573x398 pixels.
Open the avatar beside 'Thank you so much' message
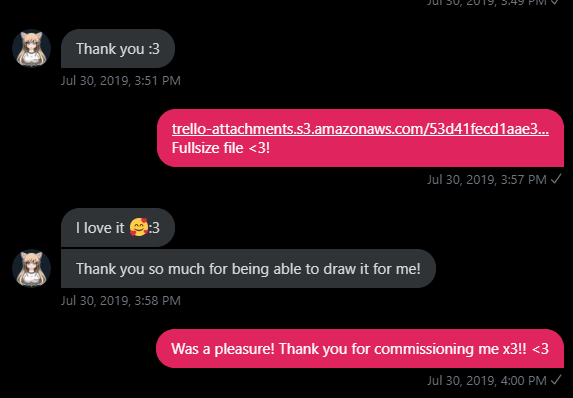pyautogui.click(x=31, y=268)
